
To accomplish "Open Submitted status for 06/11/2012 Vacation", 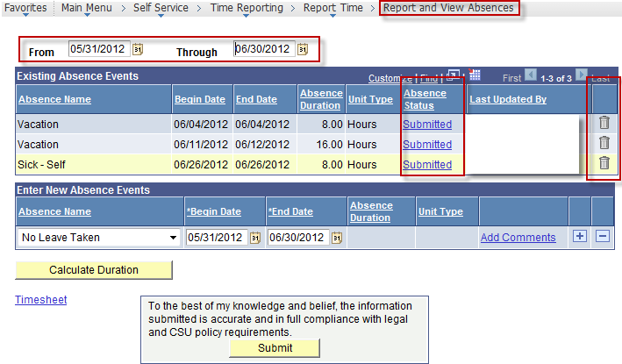I will point(427,145).
